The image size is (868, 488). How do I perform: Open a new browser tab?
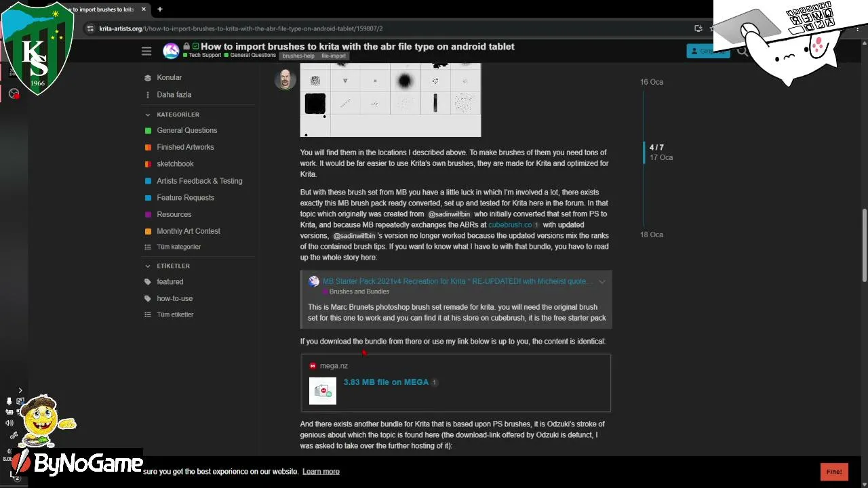[160, 9]
